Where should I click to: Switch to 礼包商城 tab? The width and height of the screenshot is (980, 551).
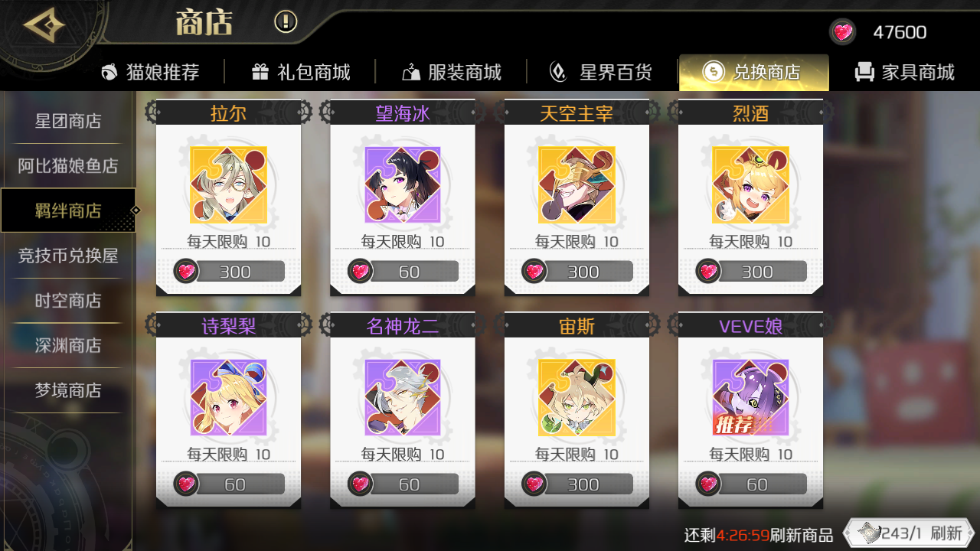click(x=301, y=72)
